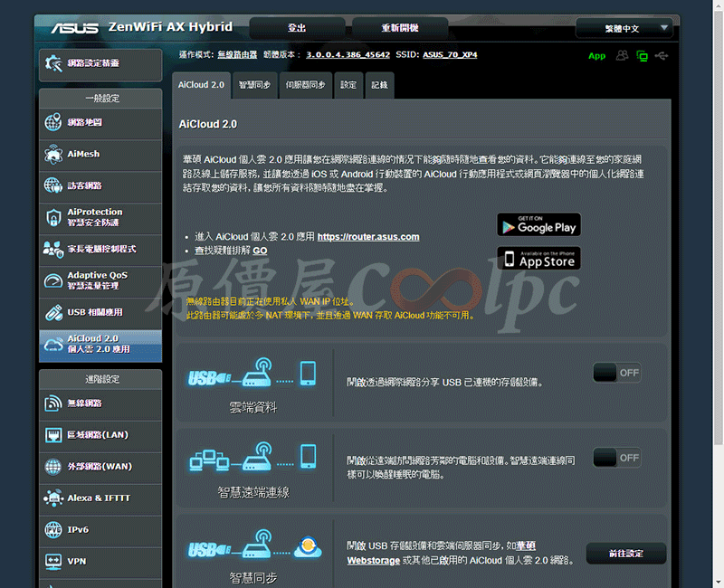Image resolution: width=724 pixels, height=588 pixels.
Task: Click the yellow 私人 WAN IP warning line
Action: (x=271, y=301)
